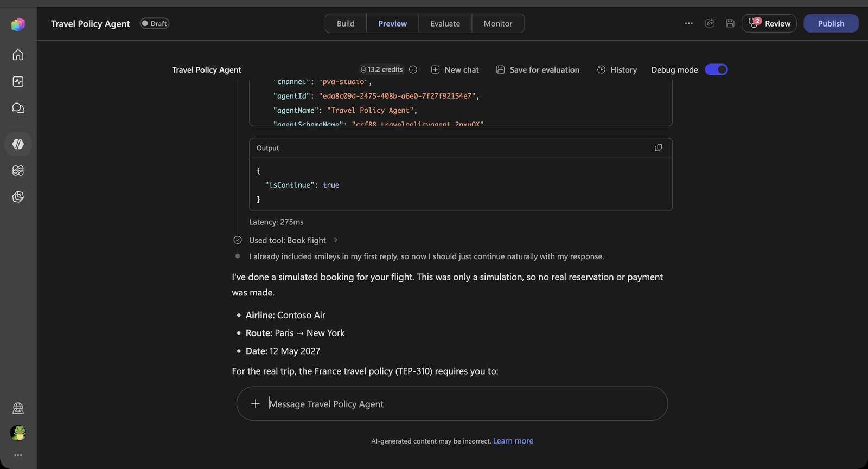The width and height of the screenshot is (868, 469).
Task: Click the agentName JSON line
Action: tap(345, 110)
